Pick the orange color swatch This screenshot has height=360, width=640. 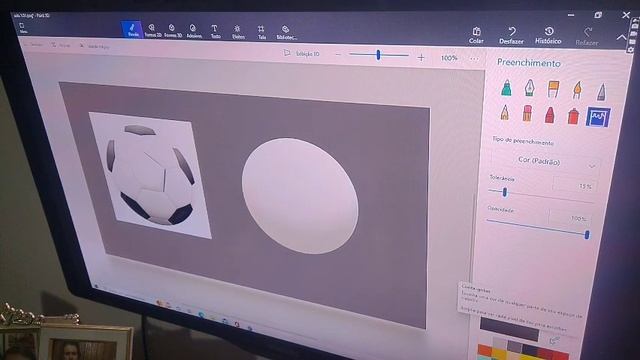point(485,349)
